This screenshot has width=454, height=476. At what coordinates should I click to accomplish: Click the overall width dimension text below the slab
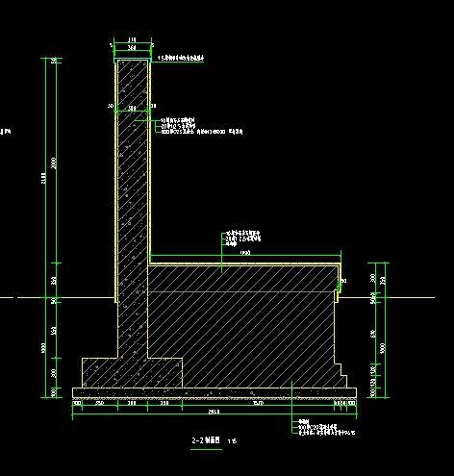(214, 412)
